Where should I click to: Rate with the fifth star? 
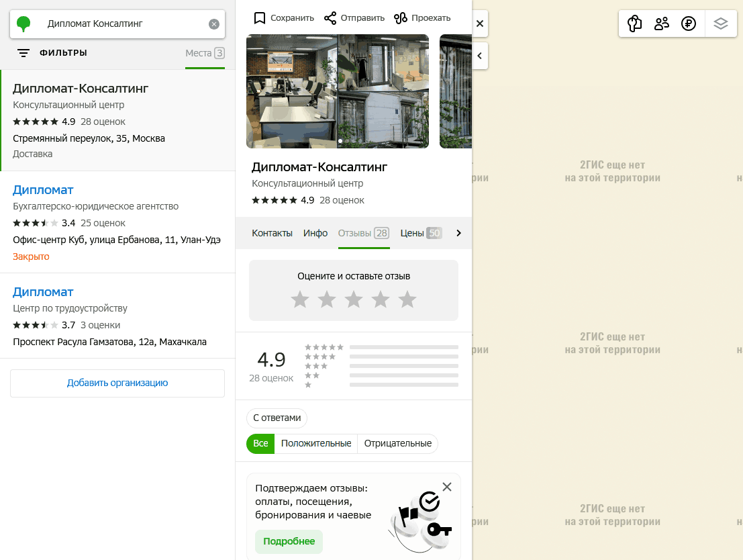click(x=407, y=299)
